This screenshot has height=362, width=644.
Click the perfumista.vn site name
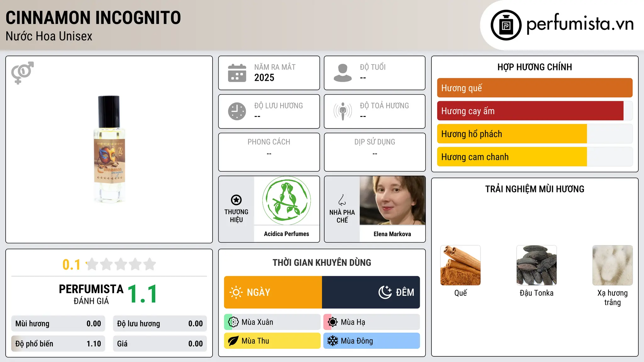coord(580,24)
